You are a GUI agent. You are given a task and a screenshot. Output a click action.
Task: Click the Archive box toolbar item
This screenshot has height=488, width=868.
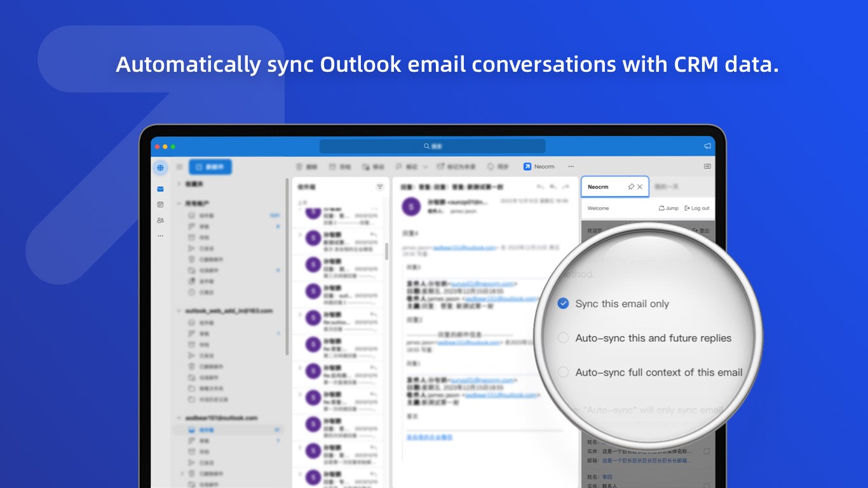coord(340,166)
